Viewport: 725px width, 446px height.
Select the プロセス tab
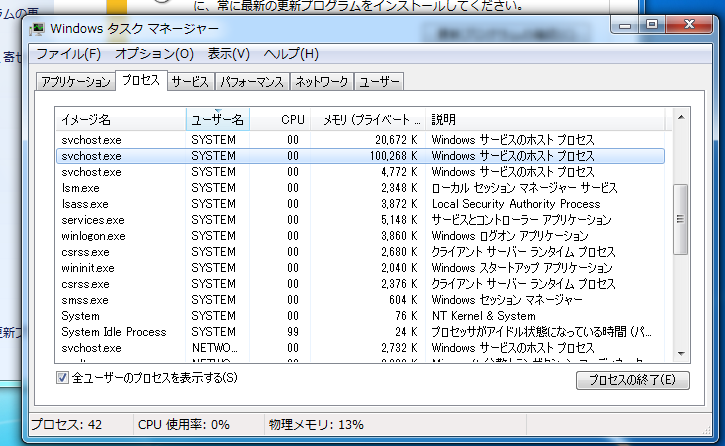click(x=141, y=81)
